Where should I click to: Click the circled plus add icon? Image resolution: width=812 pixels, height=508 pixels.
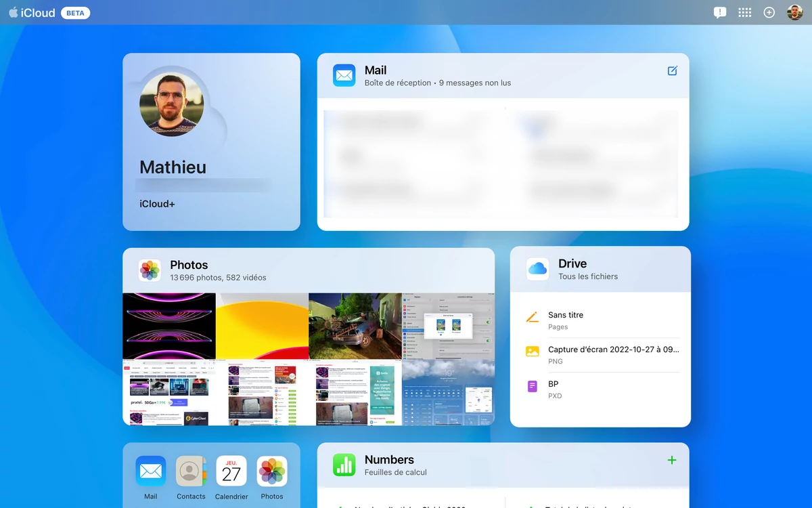click(x=769, y=13)
